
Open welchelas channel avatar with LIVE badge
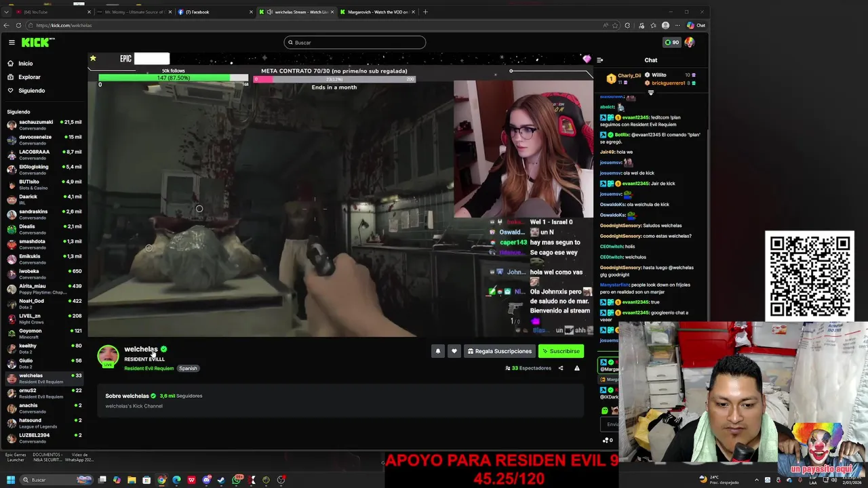[x=108, y=357]
